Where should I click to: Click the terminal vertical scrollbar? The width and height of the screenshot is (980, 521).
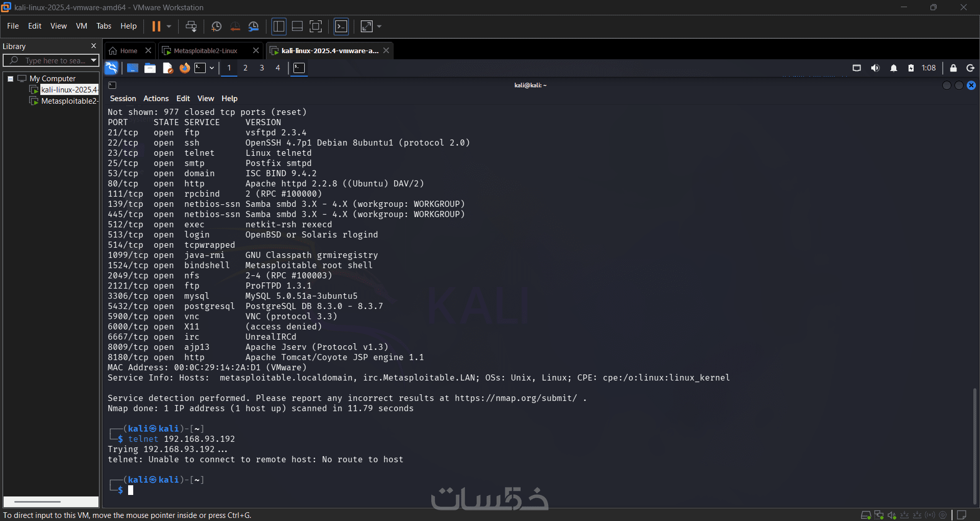click(974, 446)
